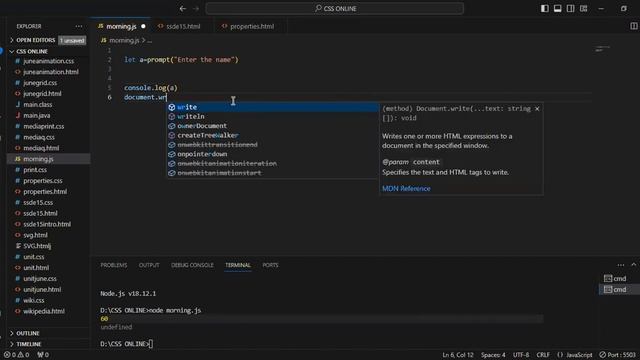Maximize the panel with chevron icon
This screenshot has height=360, width=640.
(633, 264)
